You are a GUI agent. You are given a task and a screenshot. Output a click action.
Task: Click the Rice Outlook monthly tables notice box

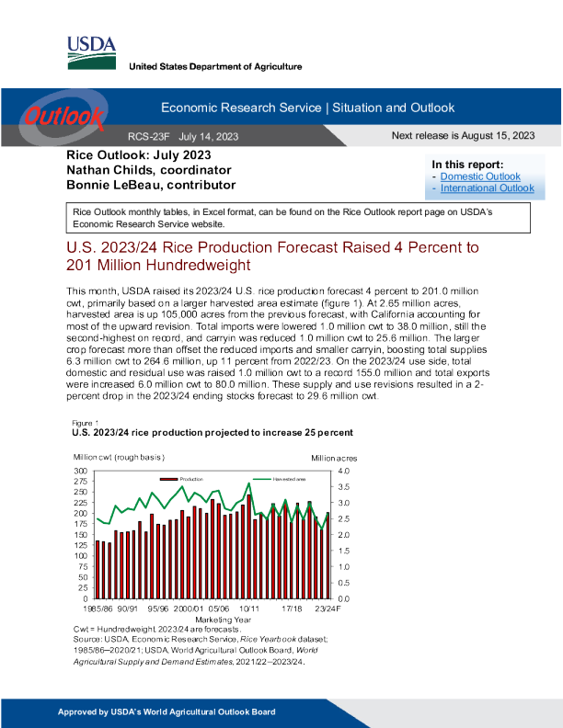pos(298,218)
